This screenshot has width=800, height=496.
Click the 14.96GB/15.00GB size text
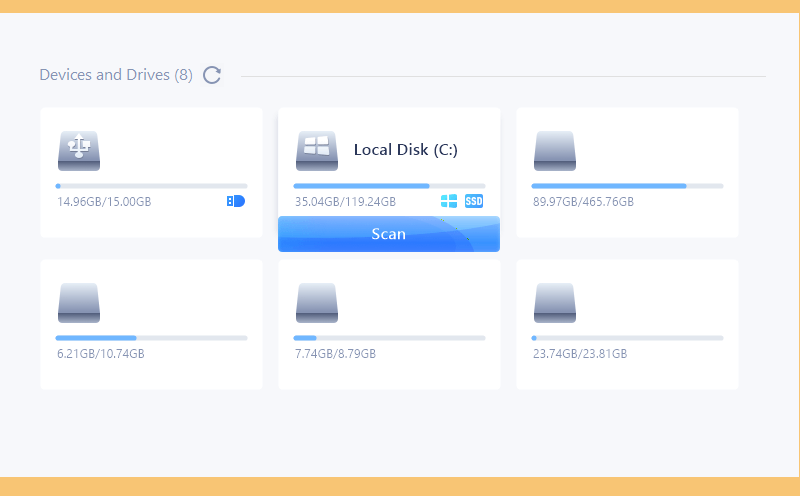104,202
